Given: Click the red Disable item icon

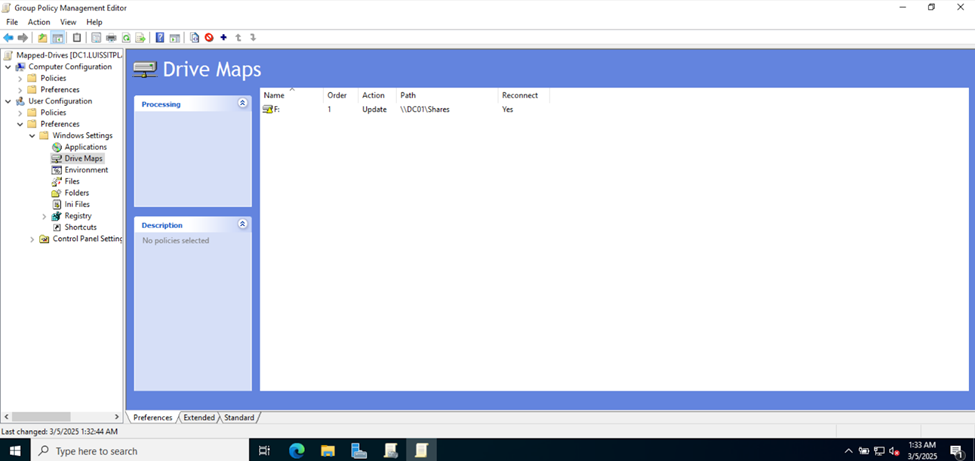Looking at the screenshot, I should [x=209, y=38].
